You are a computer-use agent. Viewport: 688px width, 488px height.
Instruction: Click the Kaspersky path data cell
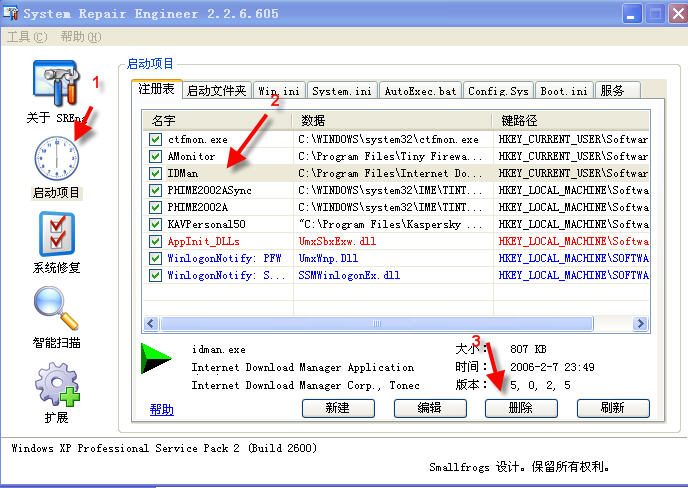(x=390, y=224)
